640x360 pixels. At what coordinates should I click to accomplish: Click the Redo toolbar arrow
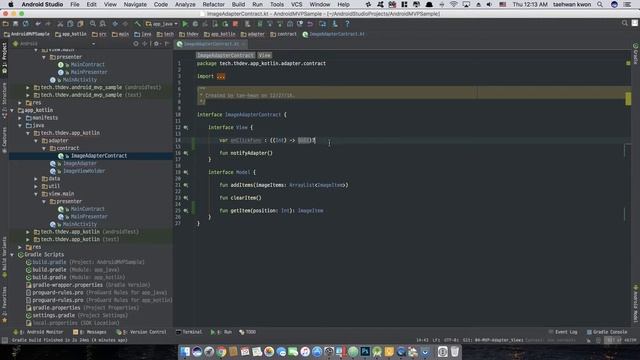pos(48,24)
